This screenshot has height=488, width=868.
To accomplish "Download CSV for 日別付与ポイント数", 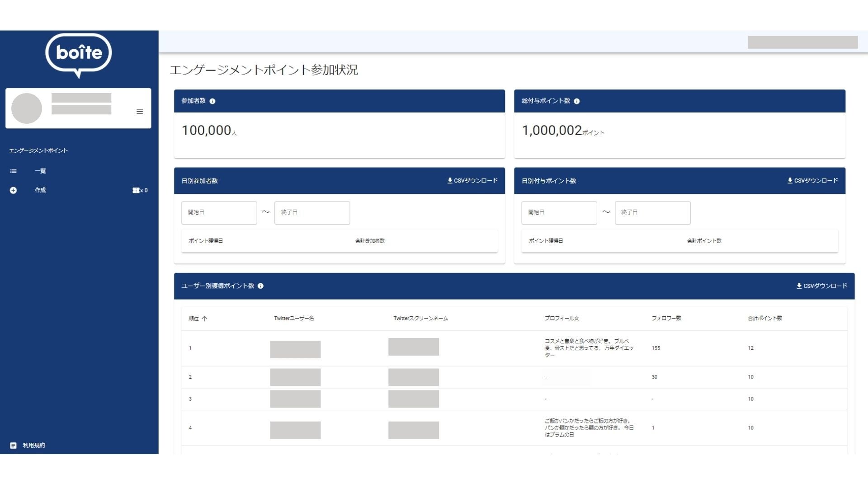I will (812, 181).
